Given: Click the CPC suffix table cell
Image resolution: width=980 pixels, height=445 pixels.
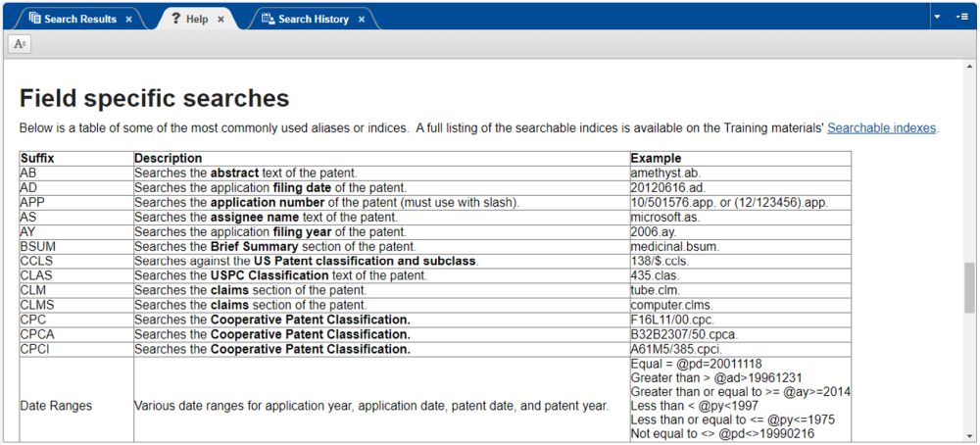Looking at the screenshot, I should tap(32, 320).
